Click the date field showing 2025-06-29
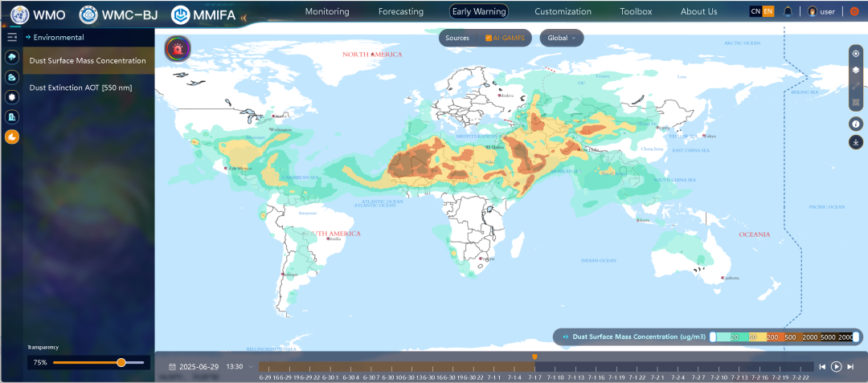This screenshot has height=383, width=868. coord(199,366)
